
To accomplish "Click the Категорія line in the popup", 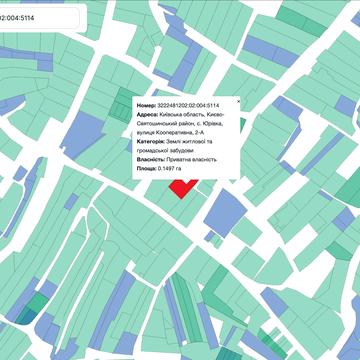I will 174,146.
